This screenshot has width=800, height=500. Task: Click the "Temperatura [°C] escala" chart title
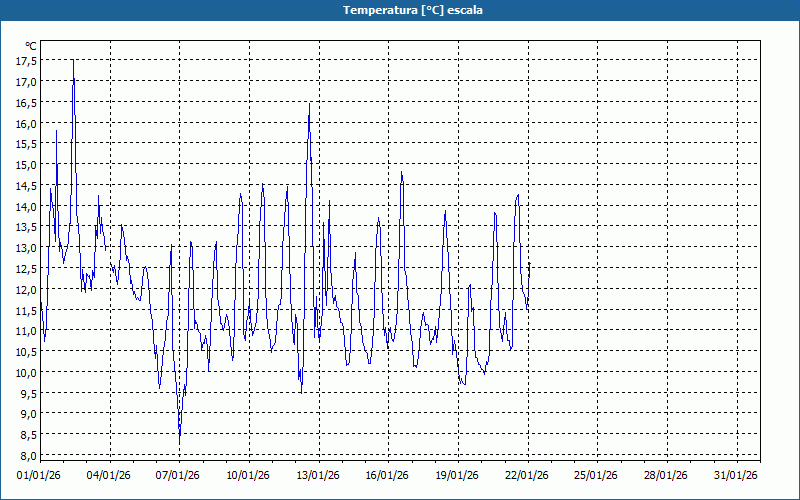[x=399, y=10]
